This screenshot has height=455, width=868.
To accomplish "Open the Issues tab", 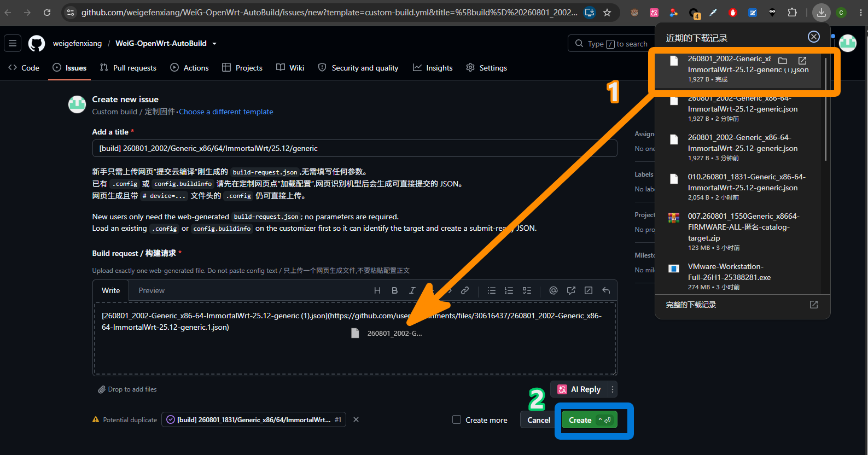I will (69, 68).
